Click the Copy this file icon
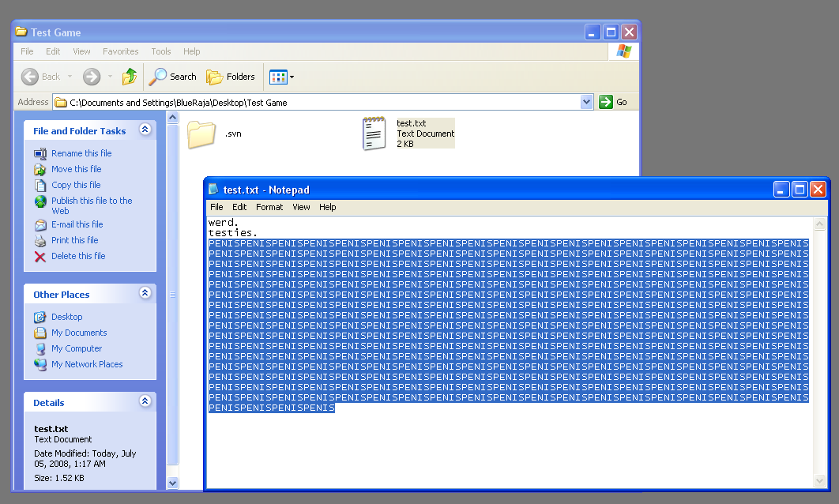The height and width of the screenshot is (504, 839). (40, 185)
